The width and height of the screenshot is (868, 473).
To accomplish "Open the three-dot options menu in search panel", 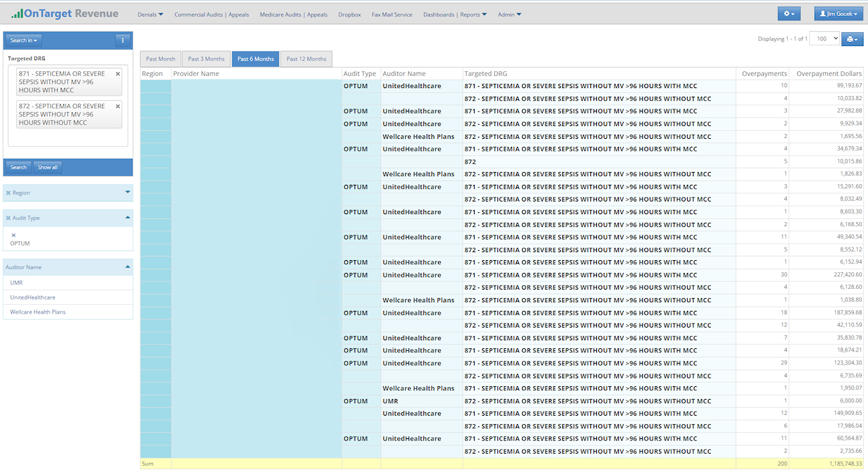I will point(122,40).
